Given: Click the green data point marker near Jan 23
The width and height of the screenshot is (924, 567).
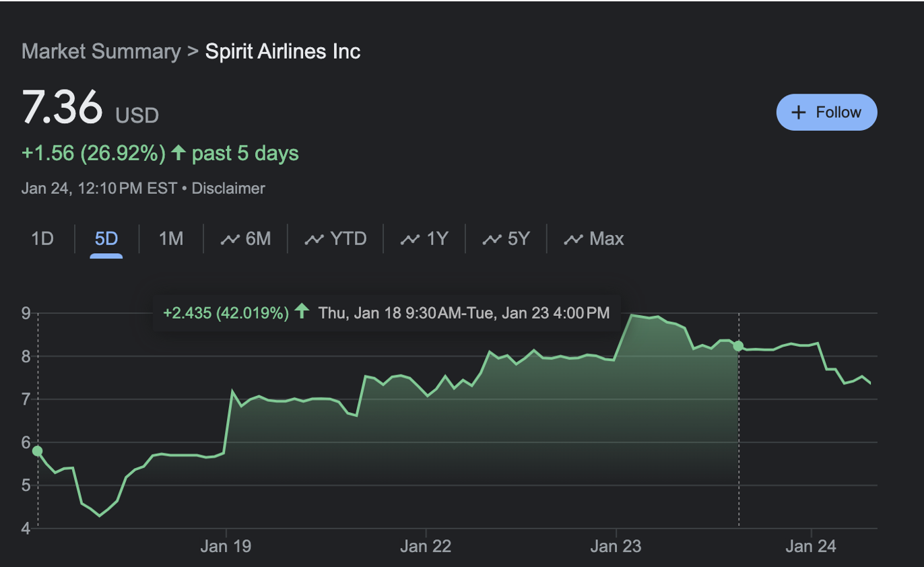Looking at the screenshot, I should [x=738, y=347].
